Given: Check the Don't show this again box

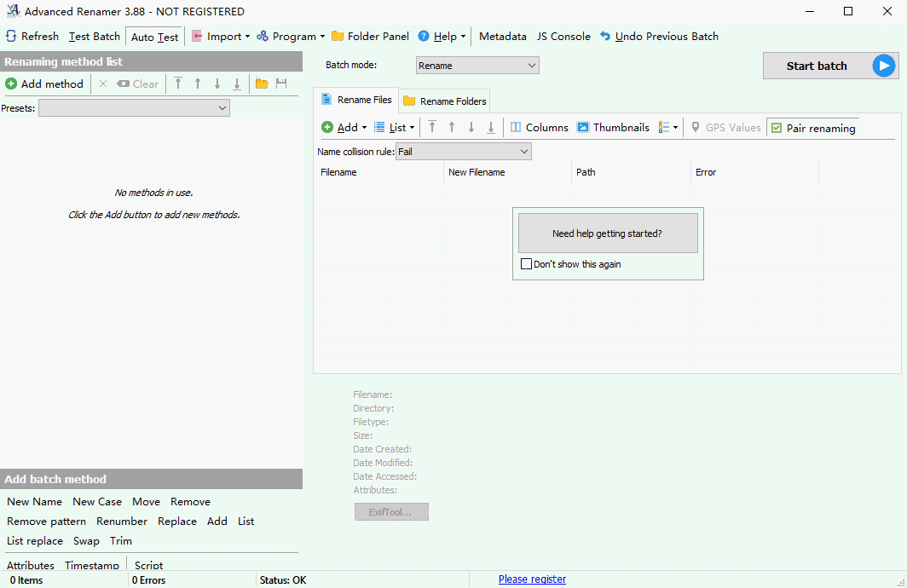Looking at the screenshot, I should 527,264.
